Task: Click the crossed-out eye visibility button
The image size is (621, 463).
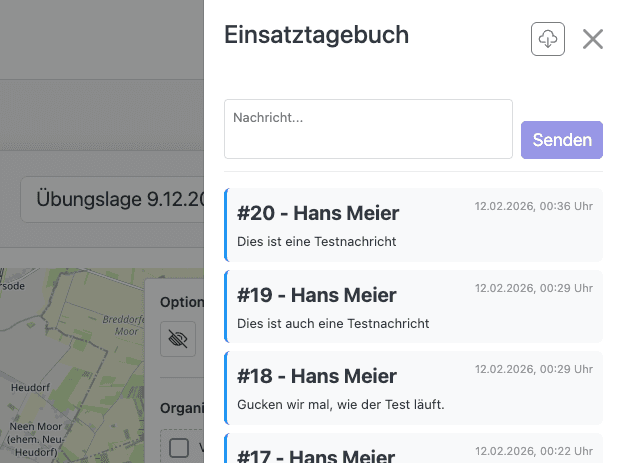Action: tap(179, 339)
